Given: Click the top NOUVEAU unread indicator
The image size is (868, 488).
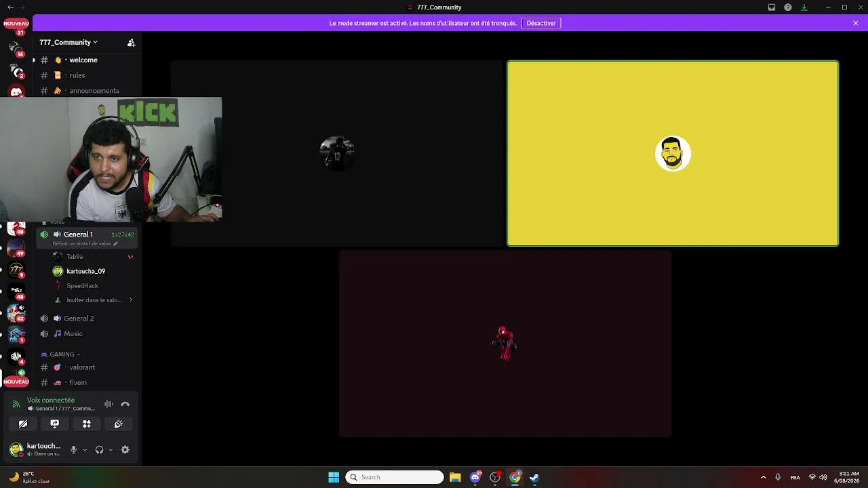Looking at the screenshot, I should [x=16, y=24].
